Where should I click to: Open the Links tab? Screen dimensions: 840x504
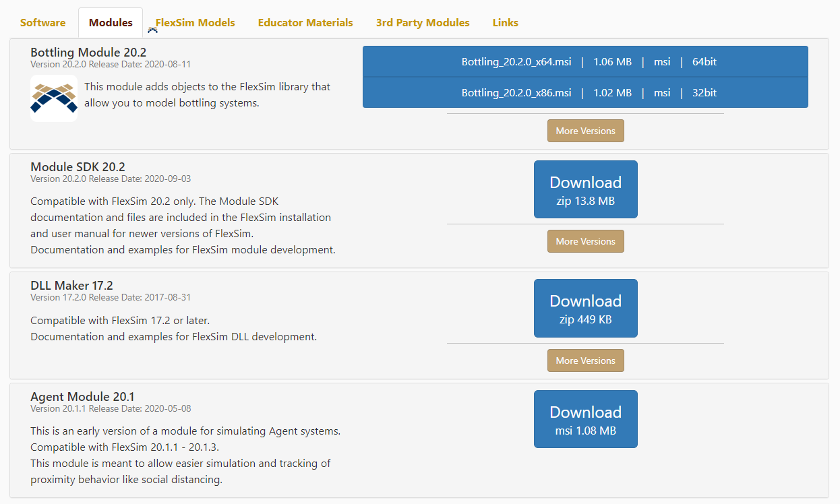[505, 23]
